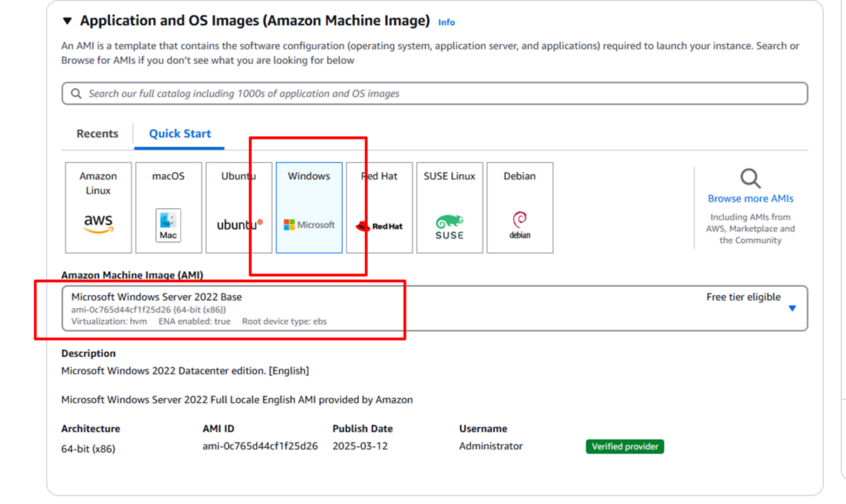
Task: Click the Microsoft Windows Server 2022 Base title
Action: click(156, 297)
